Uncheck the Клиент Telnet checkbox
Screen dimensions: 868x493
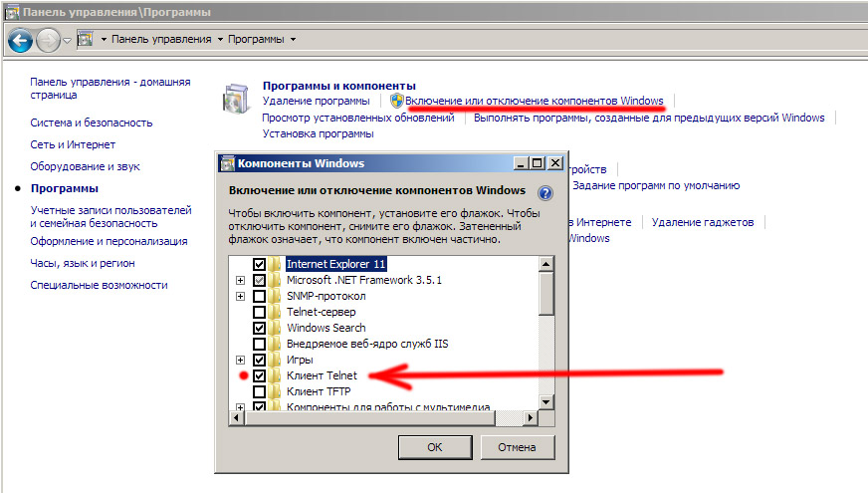259,375
